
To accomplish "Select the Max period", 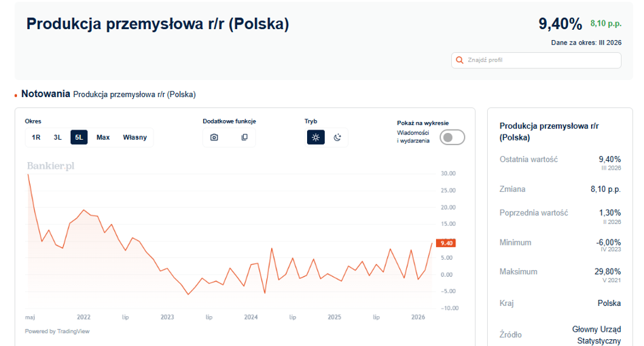I will (x=103, y=137).
